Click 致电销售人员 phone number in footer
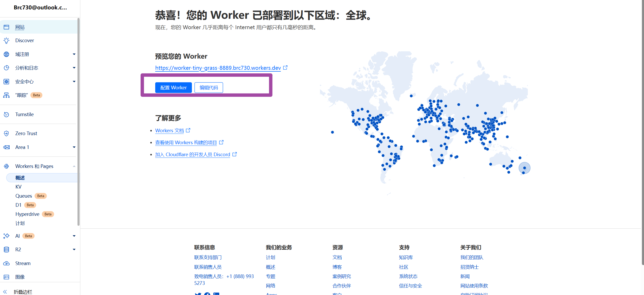644x295 pixels. click(224, 280)
